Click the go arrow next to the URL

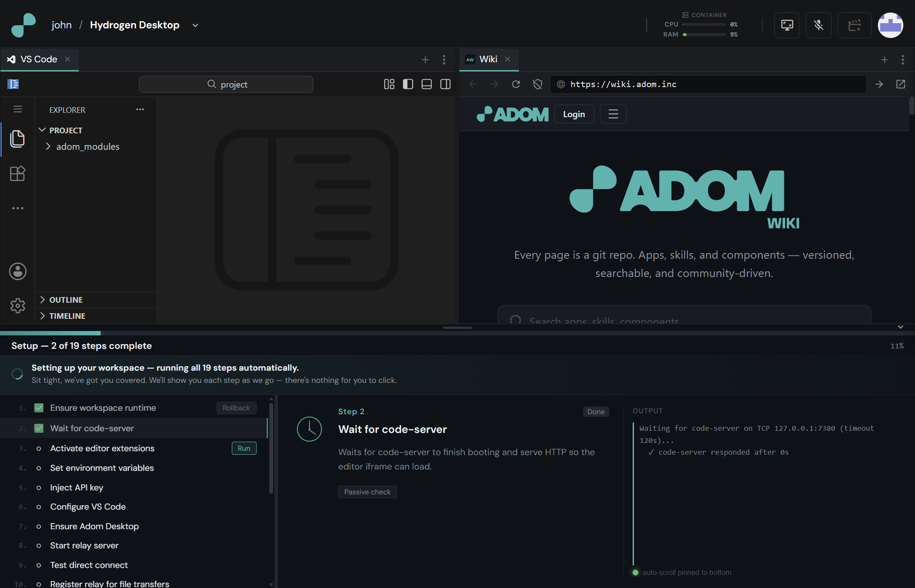tap(879, 84)
